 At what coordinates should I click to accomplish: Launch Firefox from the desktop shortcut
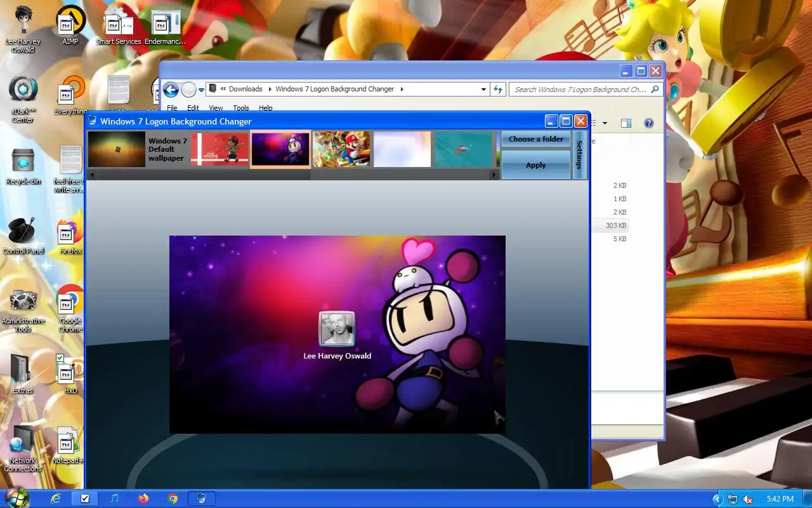pos(70,236)
